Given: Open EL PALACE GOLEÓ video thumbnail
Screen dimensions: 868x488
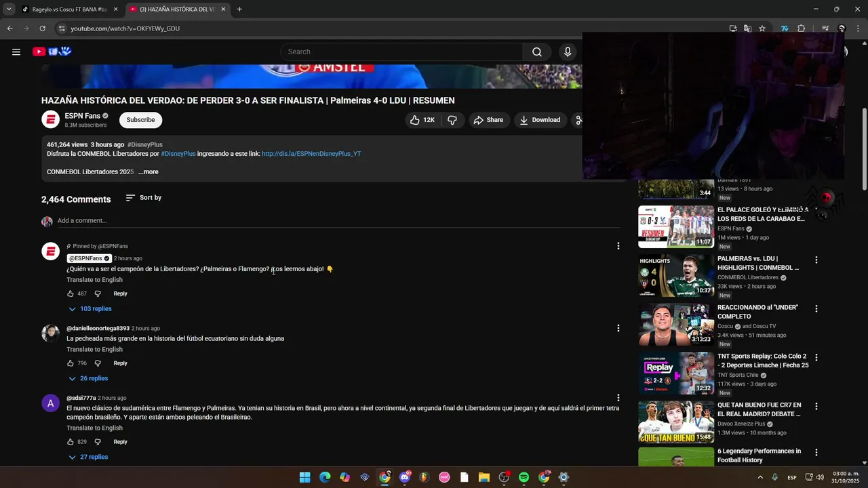Looking at the screenshot, I should pos(675,227).
